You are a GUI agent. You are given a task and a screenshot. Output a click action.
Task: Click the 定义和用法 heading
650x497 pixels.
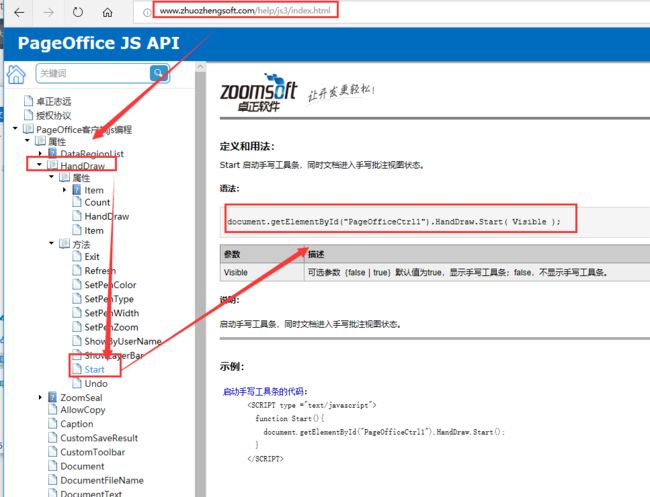(247, 146)
